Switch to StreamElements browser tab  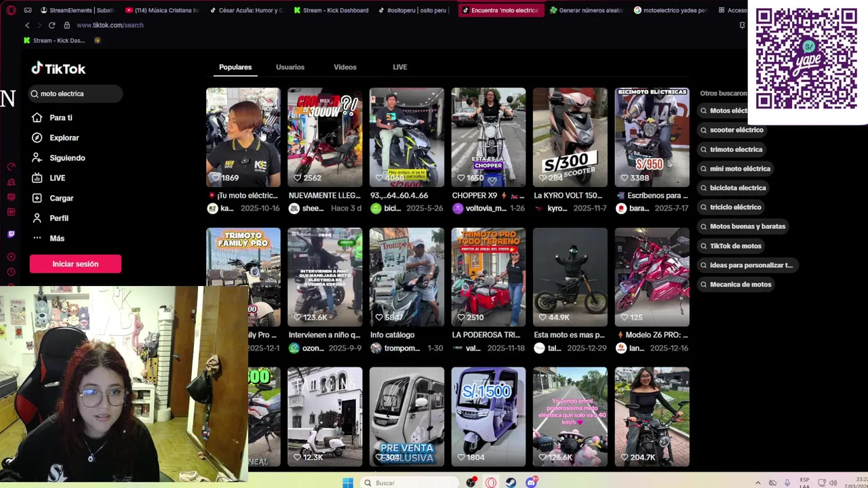coord(77,10)
